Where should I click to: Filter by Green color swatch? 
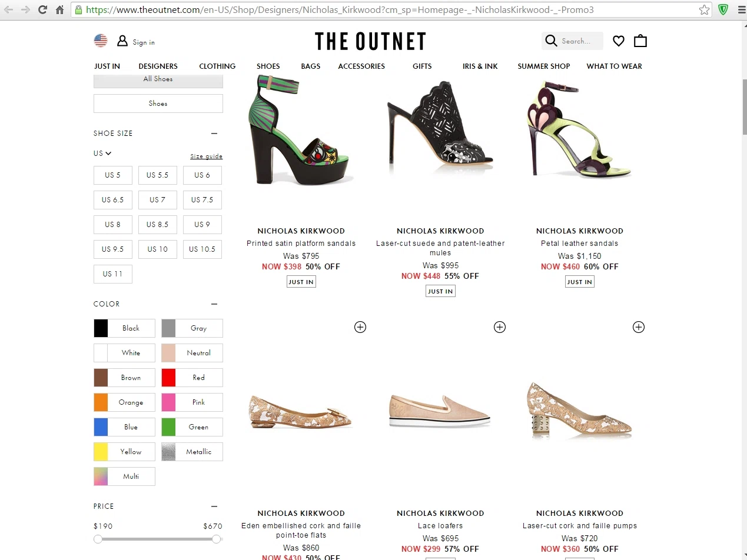coord(192,427)
